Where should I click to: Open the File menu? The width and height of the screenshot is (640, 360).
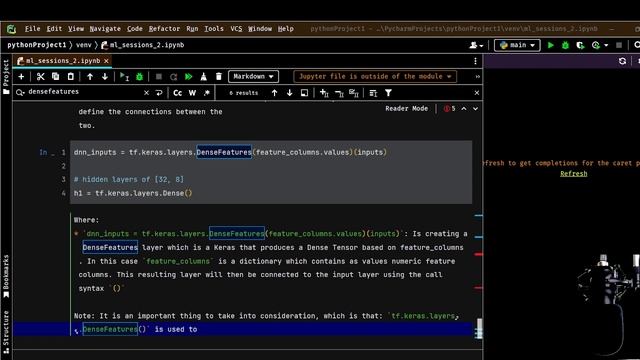pos(32,29)
